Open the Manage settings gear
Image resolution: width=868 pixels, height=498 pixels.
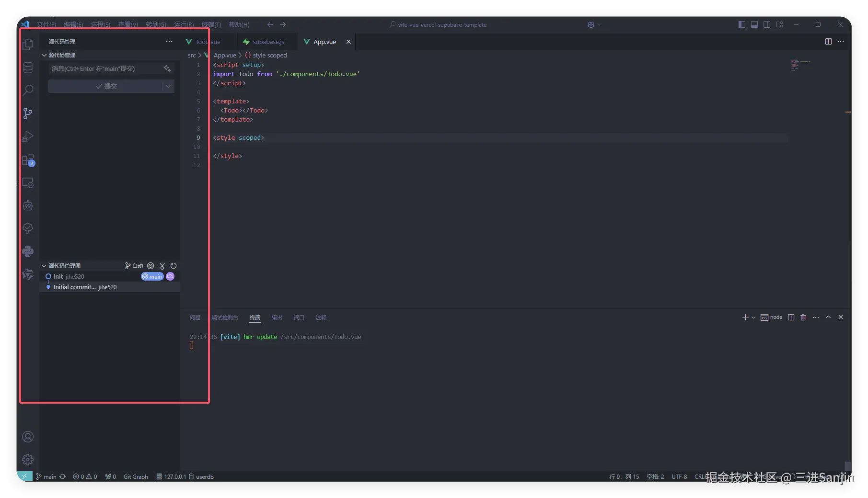tap(28, 460)
